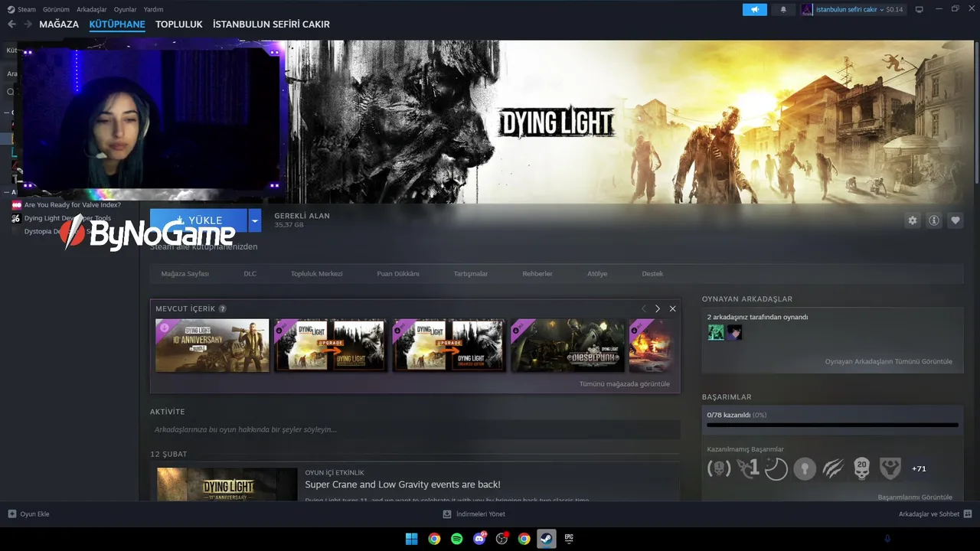Open the crescent moon achievement icon
Screen dimensions: 980x551
[776, 468]
